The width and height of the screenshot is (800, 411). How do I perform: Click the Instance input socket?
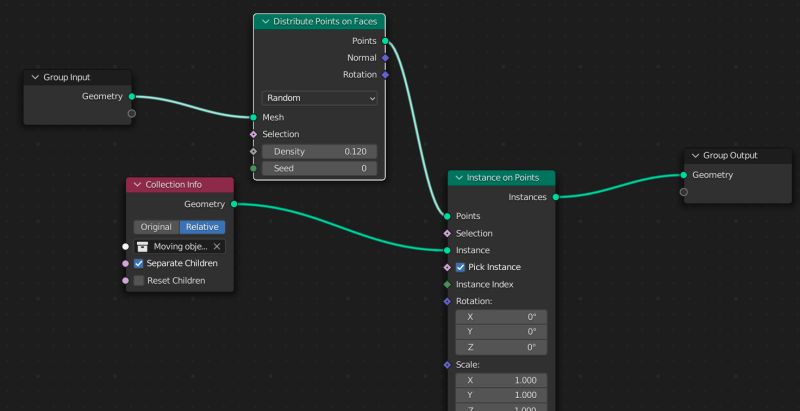tap(447, 250)
